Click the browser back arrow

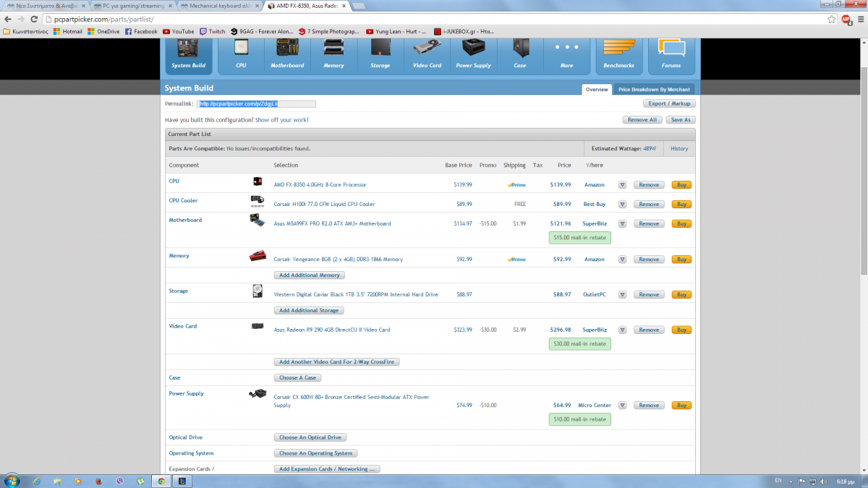point(7,19)
